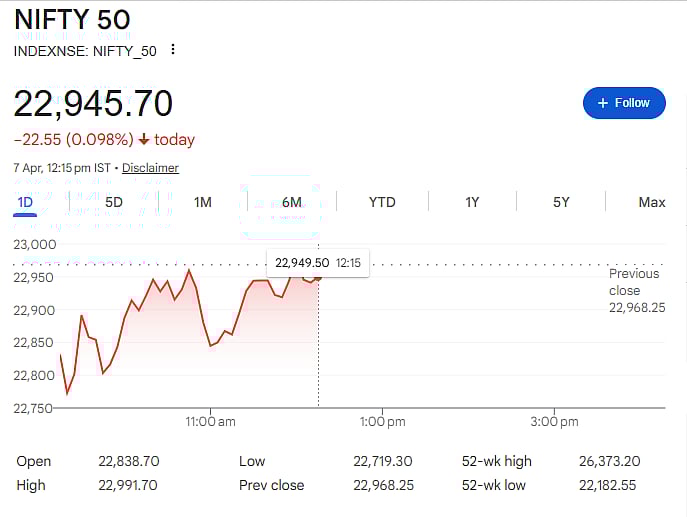This screenshot has width=687, height=517.
Task: Select the 6M time range tab
Action: 292,202
